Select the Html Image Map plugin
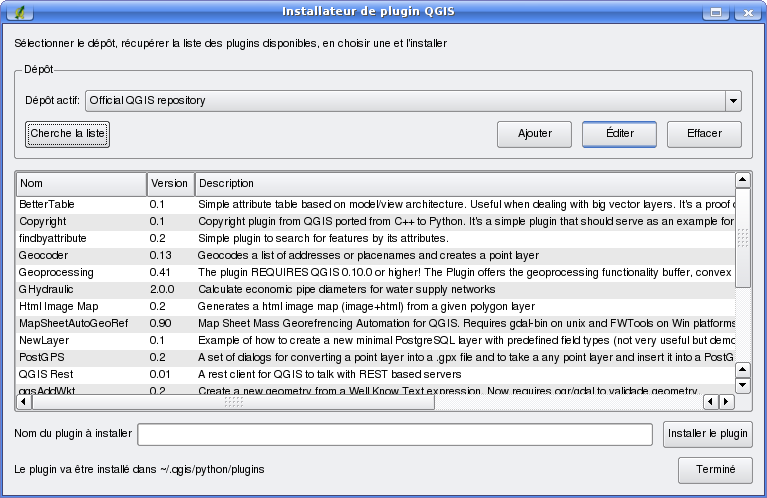The height and width of the screenshot is (498, 767). (x=58, y=306)
